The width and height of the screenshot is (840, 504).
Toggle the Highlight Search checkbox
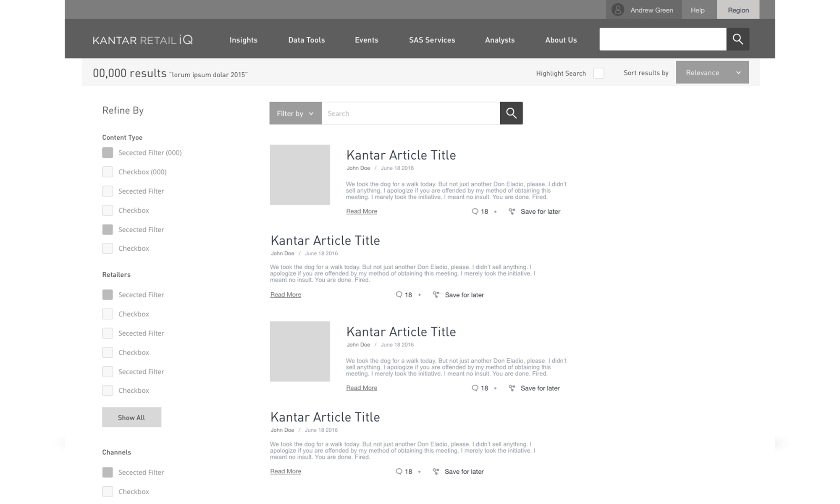click(598, 73)
